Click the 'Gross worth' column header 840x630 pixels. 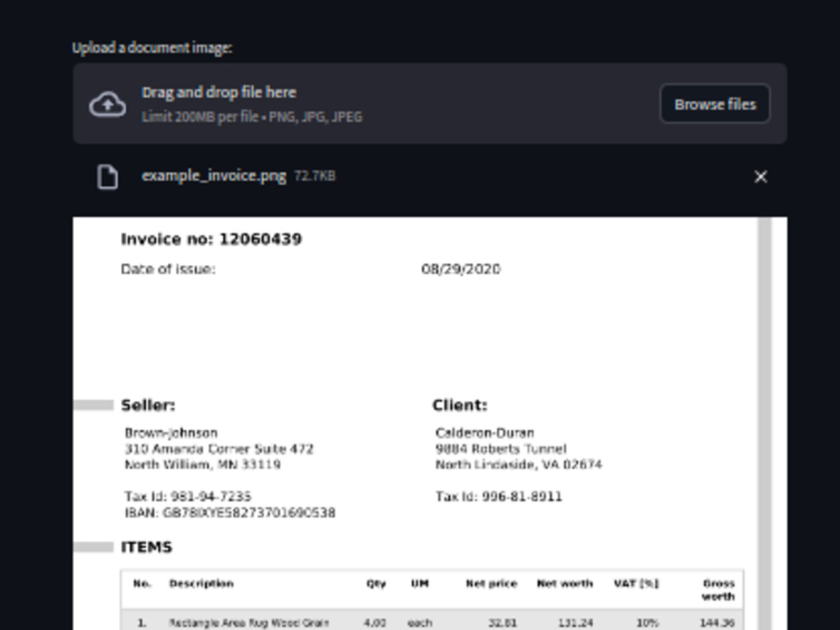coord(718,590)
